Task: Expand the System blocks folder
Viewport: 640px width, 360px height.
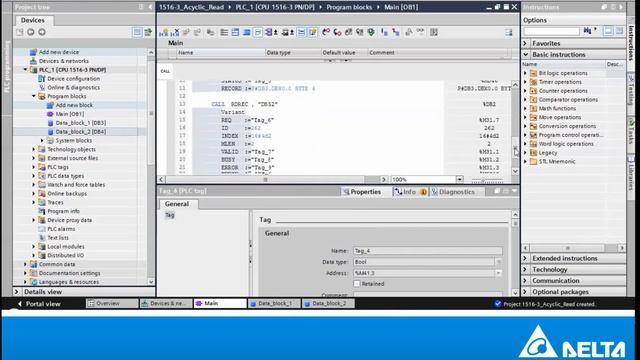Action: (42, 140)
